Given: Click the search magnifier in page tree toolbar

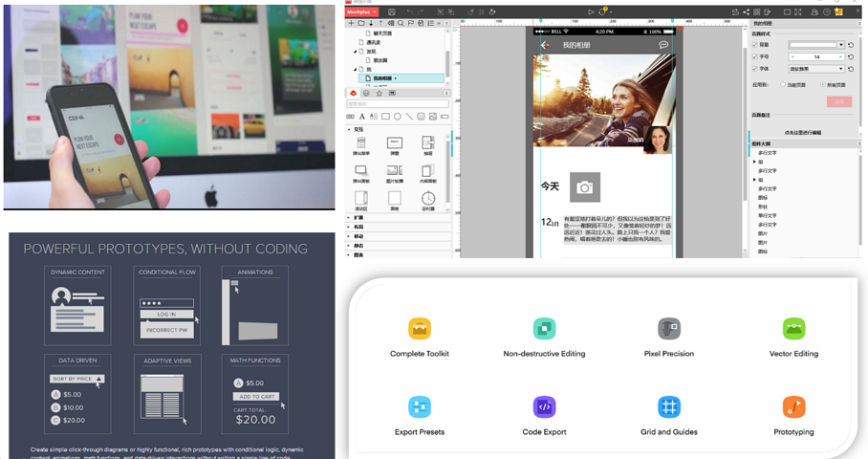Looking at the screenshot, I should (401, 23).
